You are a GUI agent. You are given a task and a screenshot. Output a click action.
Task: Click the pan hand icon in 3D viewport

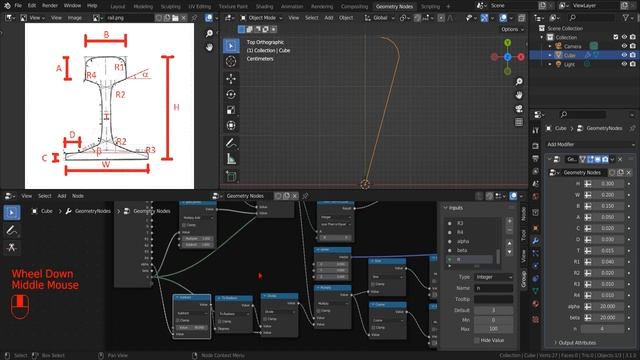pyautogui.click(x=519, y=95)
